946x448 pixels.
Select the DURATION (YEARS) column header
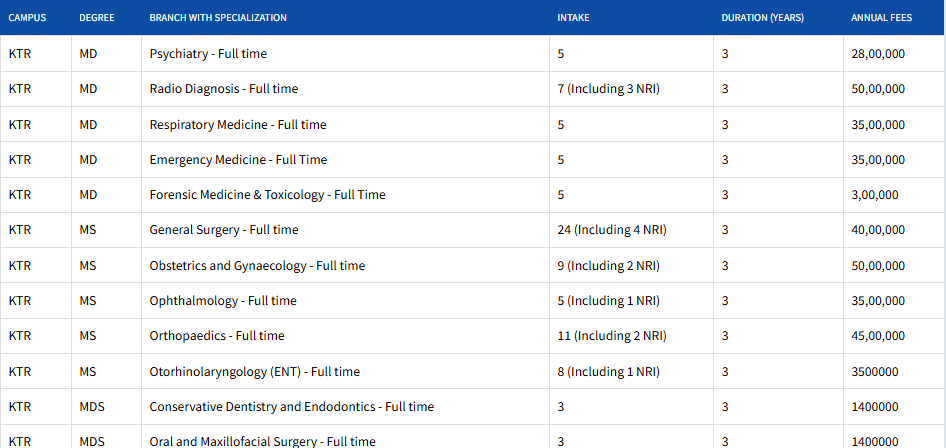(762, 18)
